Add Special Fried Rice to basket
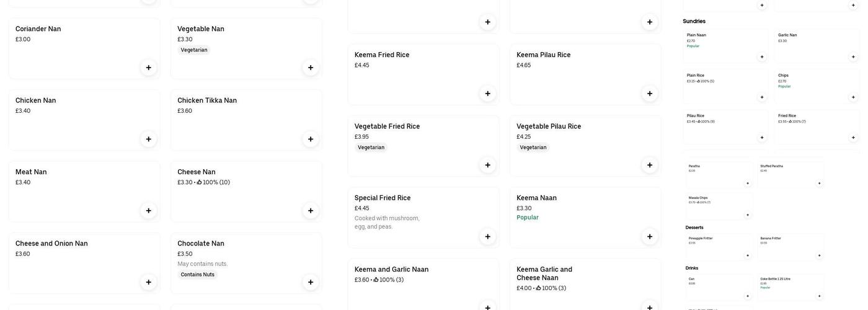The height and width of the screenshot is (310, 868). [x=487, y=236]
